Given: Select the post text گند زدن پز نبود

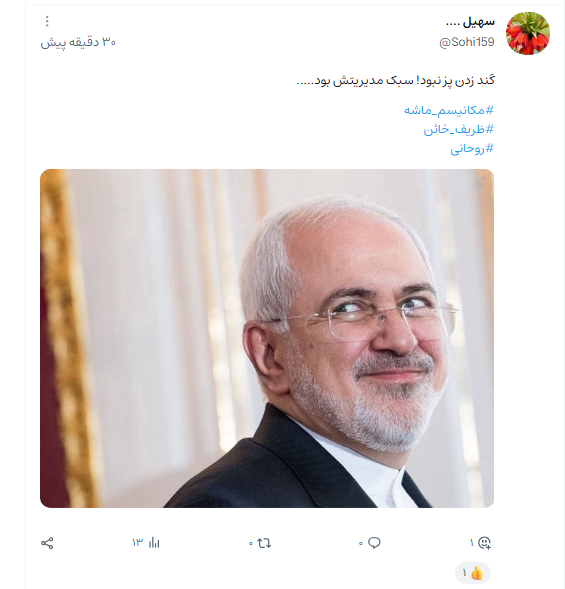Looking at the screenshot, I should pos(455,81).
